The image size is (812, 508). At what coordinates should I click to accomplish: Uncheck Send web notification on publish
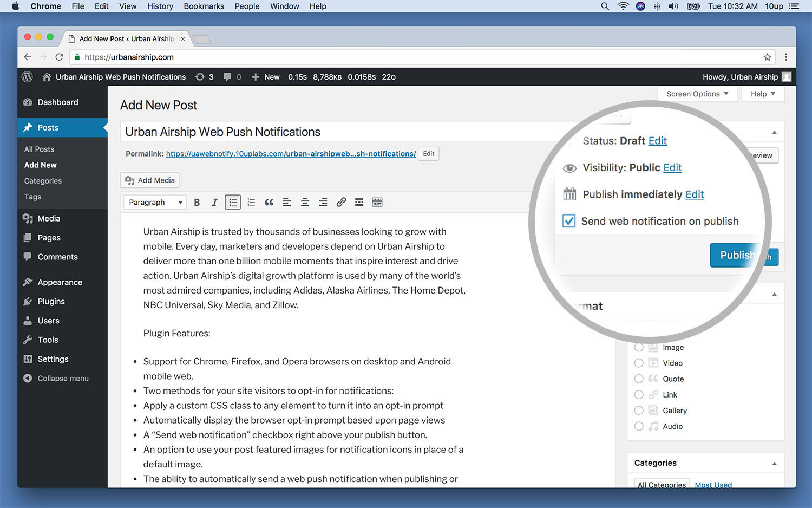[568, 221]
